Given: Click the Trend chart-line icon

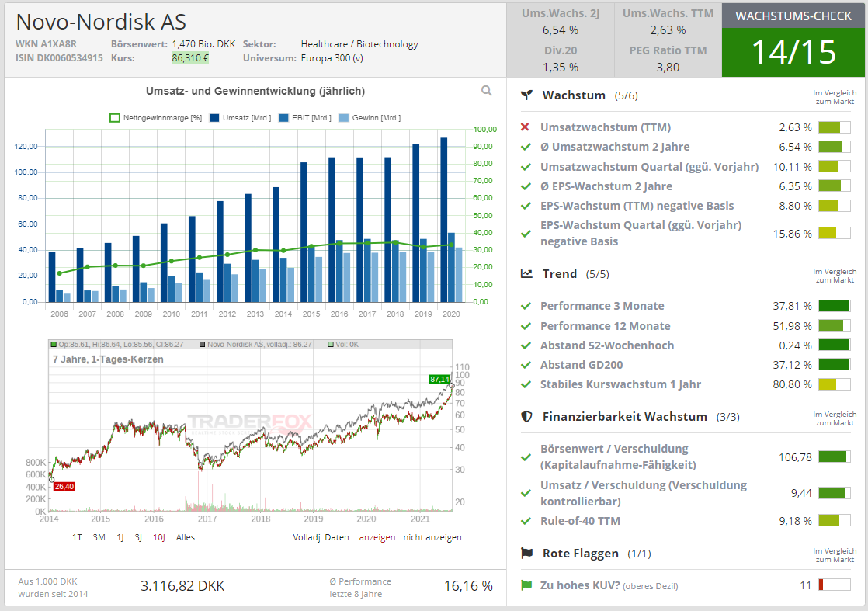Looking at the screenshot, I should pyautogui.click(x=526, y=274).
